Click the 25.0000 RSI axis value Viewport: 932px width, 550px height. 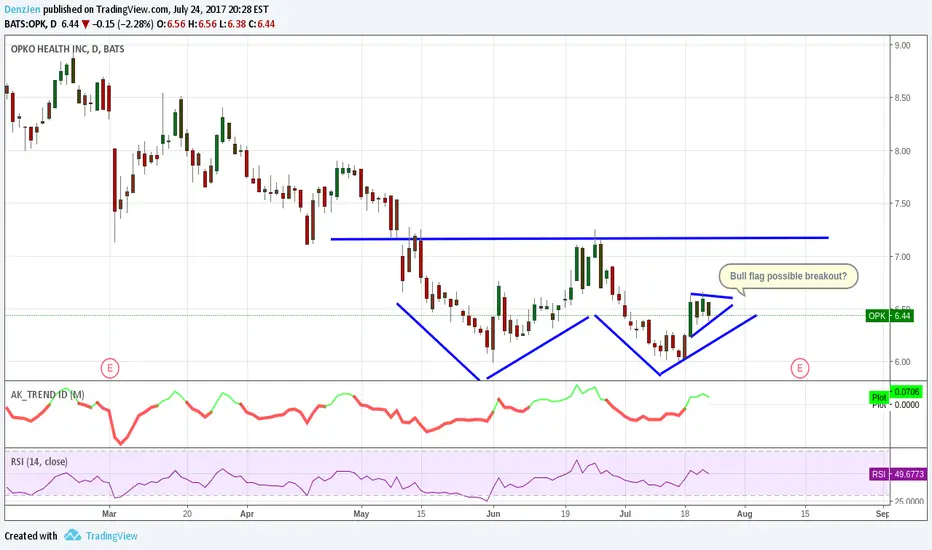tap(909, 501)
